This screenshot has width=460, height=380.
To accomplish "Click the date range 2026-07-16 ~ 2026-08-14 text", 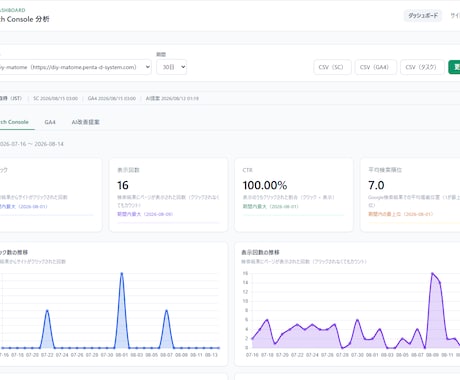I will coord(32,144).
